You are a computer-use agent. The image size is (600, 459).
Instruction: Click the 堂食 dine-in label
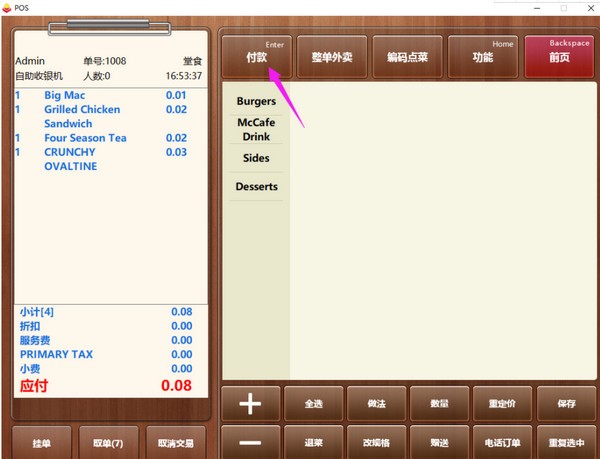(192, 61)
